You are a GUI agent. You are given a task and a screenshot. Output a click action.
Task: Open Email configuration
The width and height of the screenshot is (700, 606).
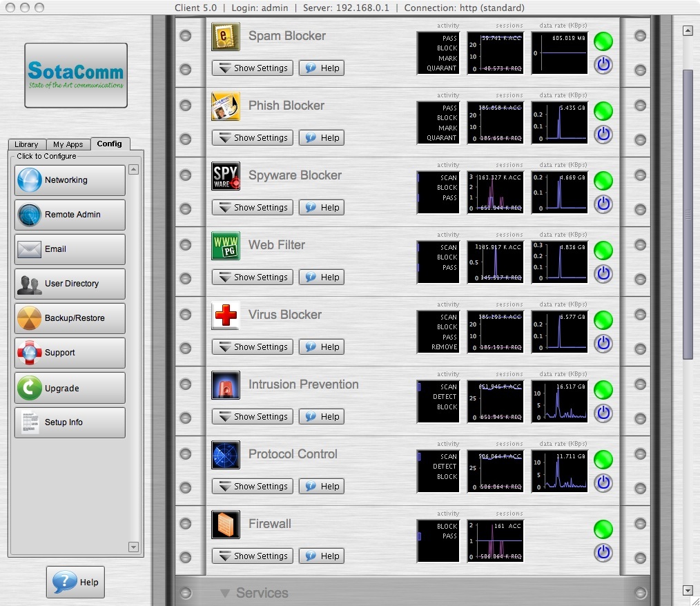click(70, 249)
